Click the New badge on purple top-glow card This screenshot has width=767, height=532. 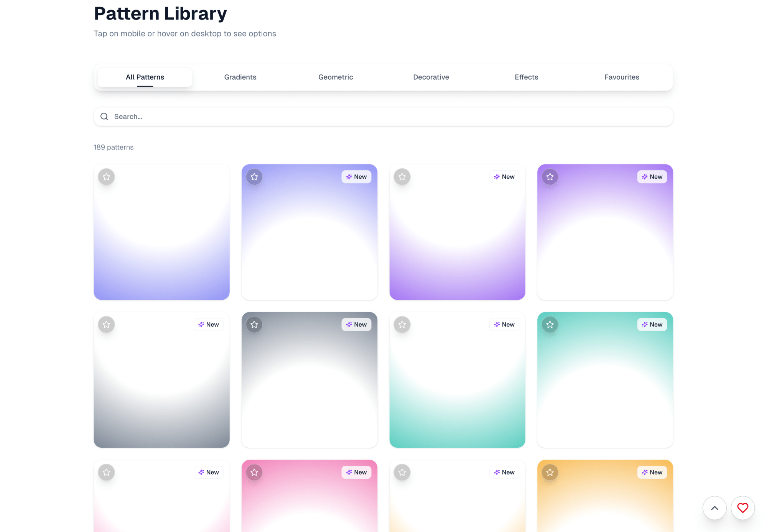(652, 177)
